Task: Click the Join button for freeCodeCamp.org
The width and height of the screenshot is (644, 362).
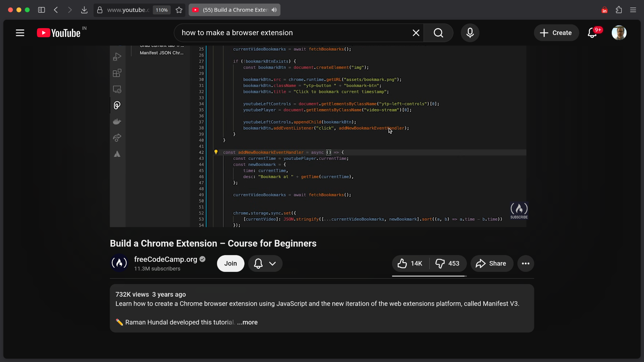Action: tap(230, 263)
